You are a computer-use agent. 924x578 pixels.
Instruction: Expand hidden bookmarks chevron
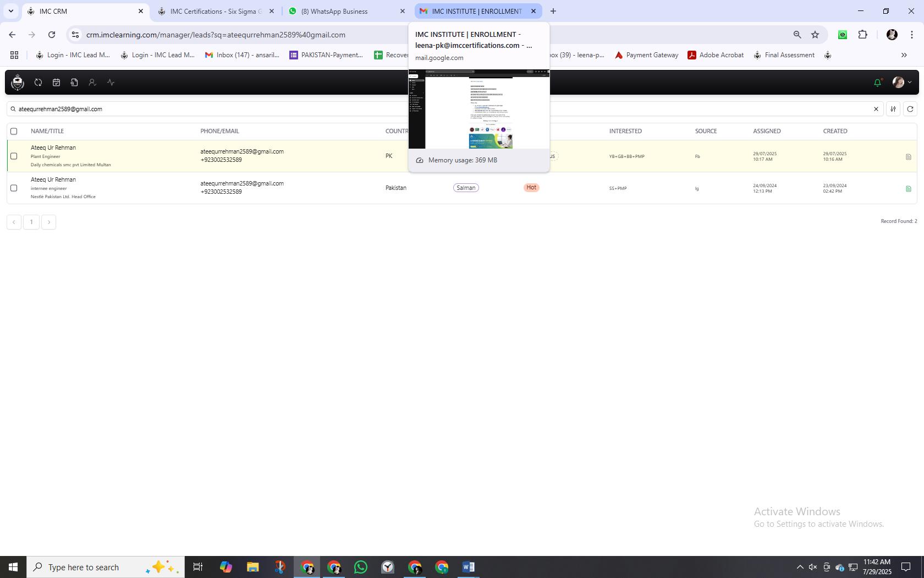[904, 55]
